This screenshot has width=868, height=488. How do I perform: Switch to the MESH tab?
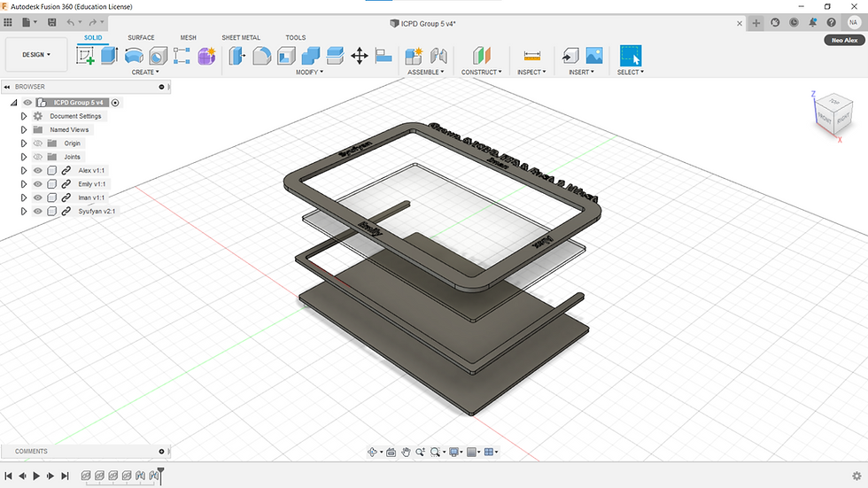coord(188,37)
